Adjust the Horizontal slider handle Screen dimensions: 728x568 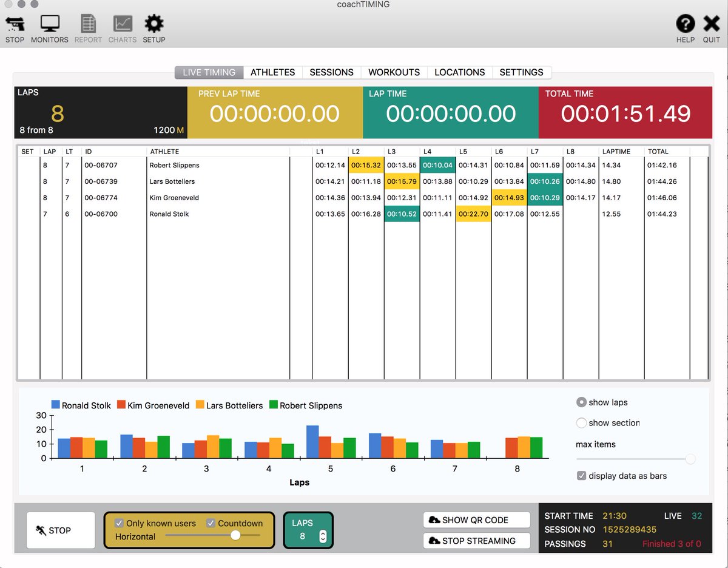(x=235, y=535)
